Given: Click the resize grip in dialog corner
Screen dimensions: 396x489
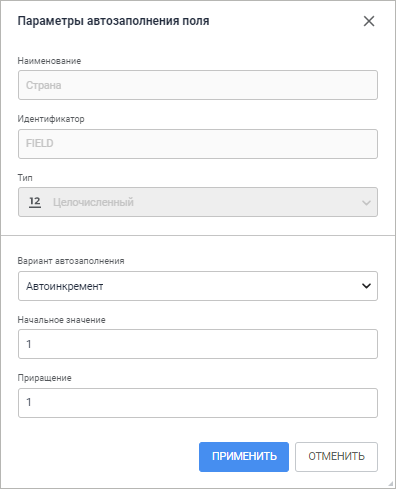Looking at the screenshot, I should 391,484.
